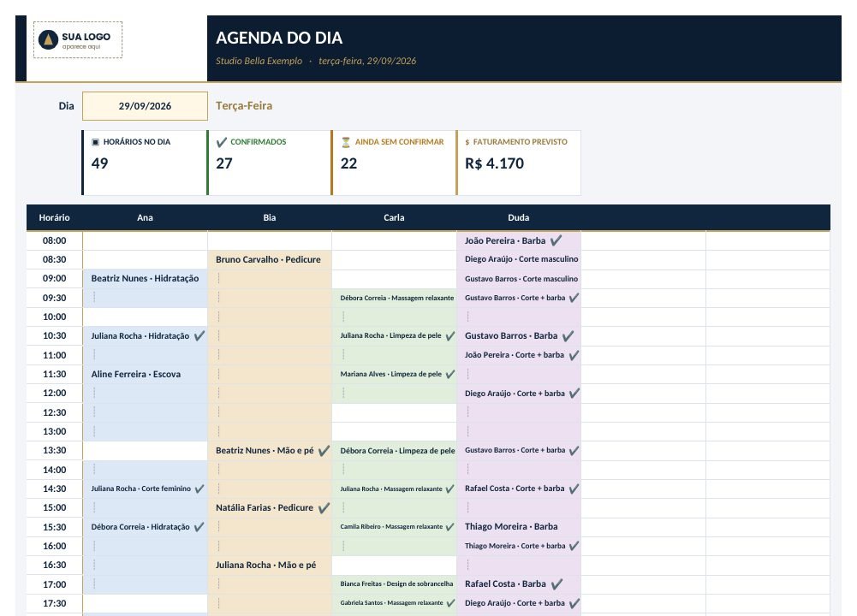Click checkmark on Juliana Rocha · Limpeza de pele

[449, 336]
